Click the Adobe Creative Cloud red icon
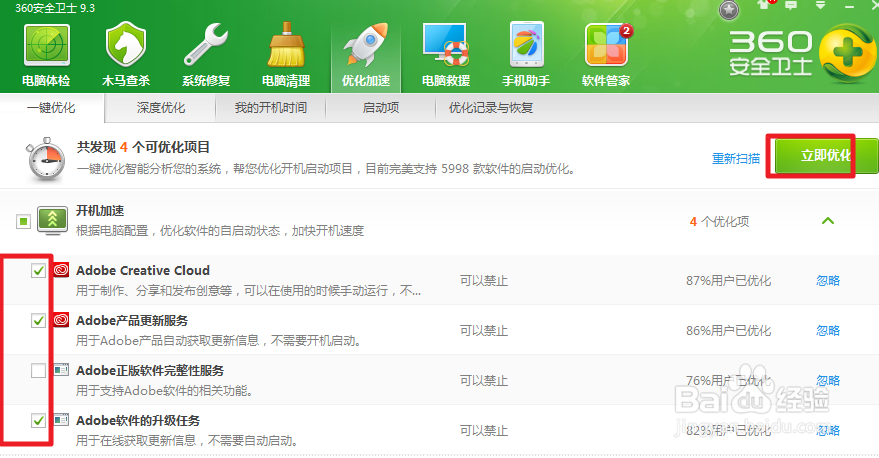This screenshot has height=458, width=879. coord(61,270)
